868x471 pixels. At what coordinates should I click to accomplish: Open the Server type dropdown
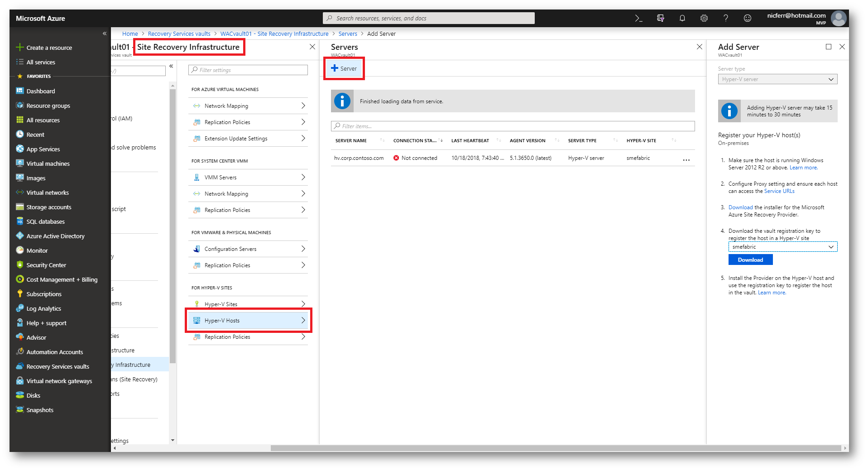click(x=777, y=79)
